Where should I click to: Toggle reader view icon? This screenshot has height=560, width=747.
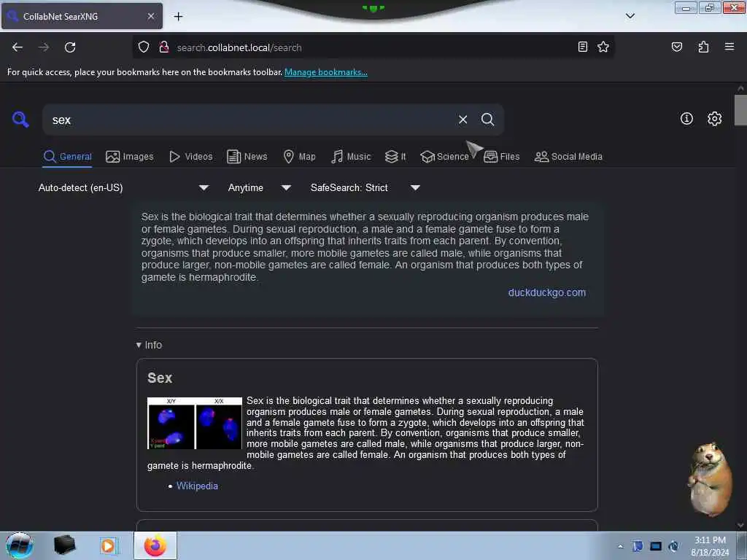point(582,47)
